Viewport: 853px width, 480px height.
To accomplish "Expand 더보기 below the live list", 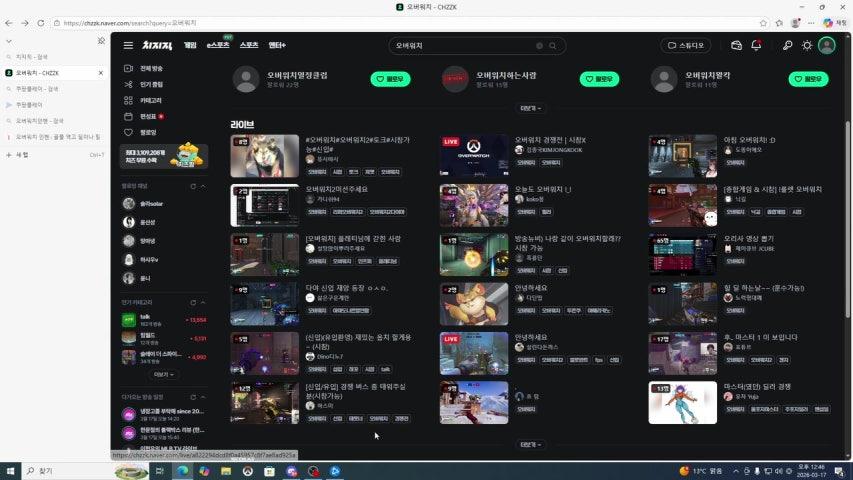I will (530, 445).
